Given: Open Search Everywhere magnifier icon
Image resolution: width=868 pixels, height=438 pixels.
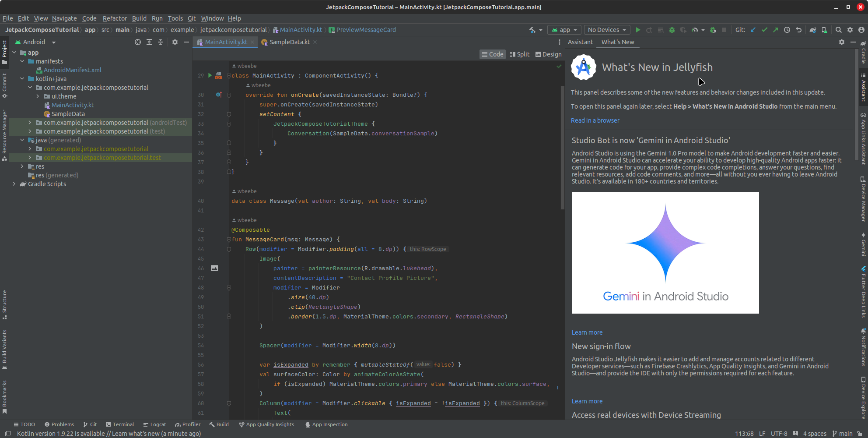Looking at the screenshot, I should pos(839,30).
